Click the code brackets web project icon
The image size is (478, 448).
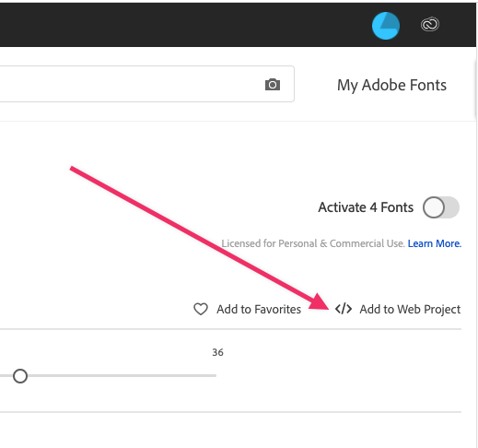(344, 309)
